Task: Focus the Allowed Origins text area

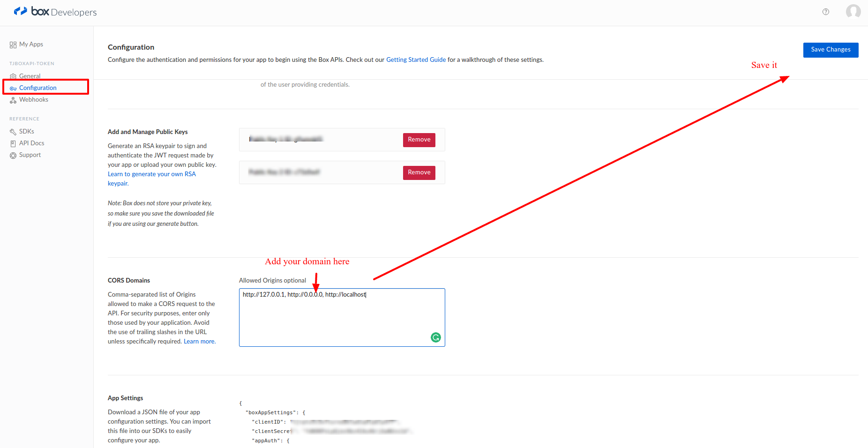Action: [342, 319]
